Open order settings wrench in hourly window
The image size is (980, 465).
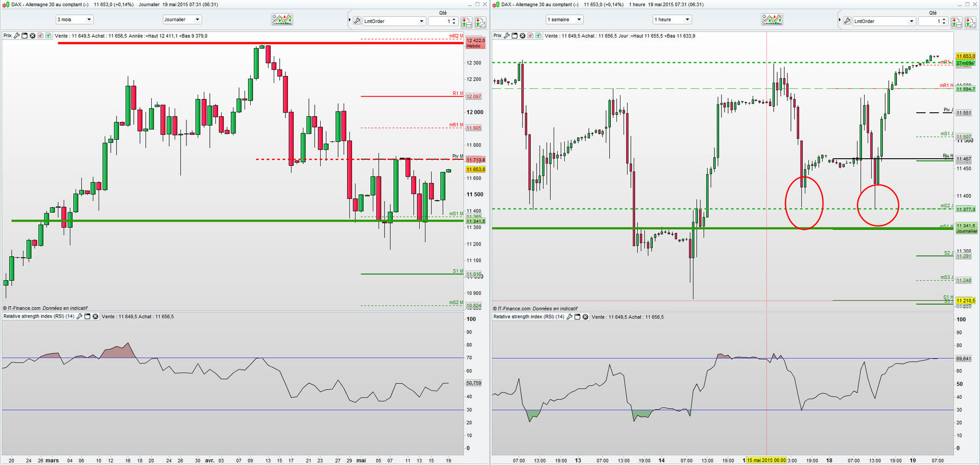[847, 21]
